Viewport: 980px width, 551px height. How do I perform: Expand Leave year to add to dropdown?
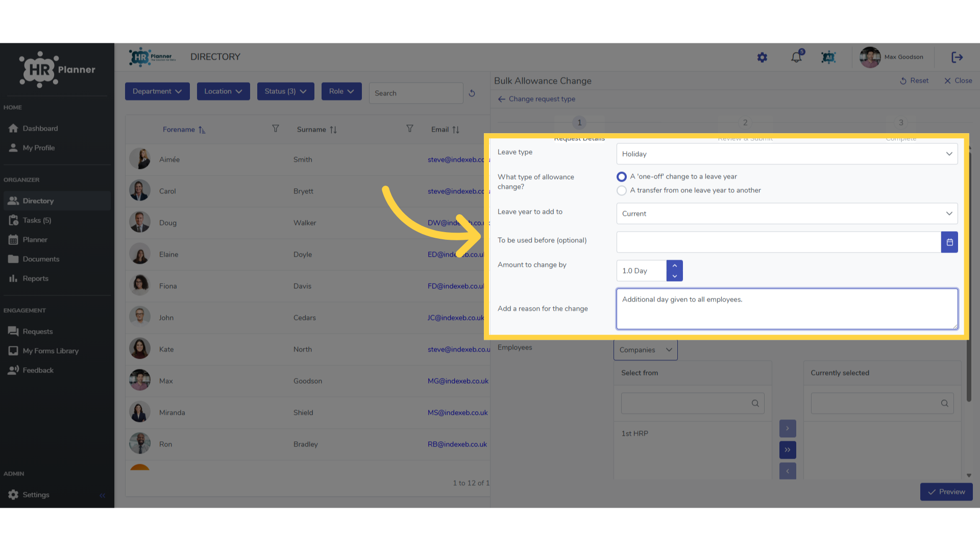[x=787, y=213]
